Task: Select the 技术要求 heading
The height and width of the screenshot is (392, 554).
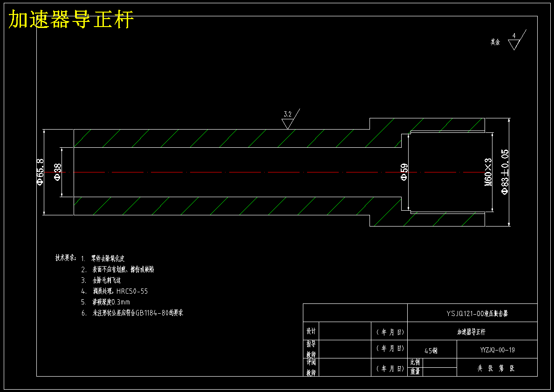Action: 66,258
